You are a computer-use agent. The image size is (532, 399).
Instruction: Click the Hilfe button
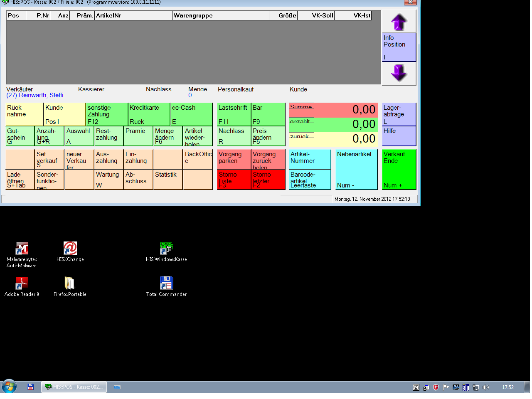coord(399,136)
